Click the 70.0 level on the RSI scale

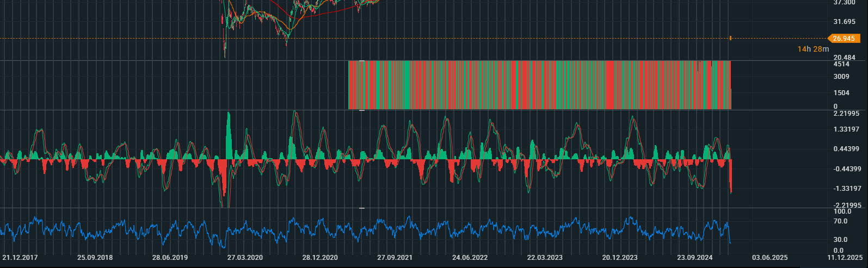tap(840, 221)
